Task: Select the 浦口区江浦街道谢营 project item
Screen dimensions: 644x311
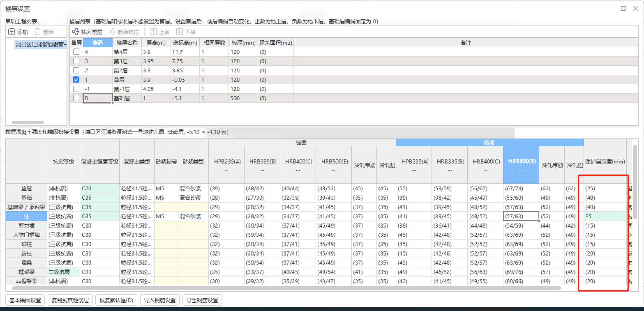Action: pyautogui.click(x=41, y=44)
